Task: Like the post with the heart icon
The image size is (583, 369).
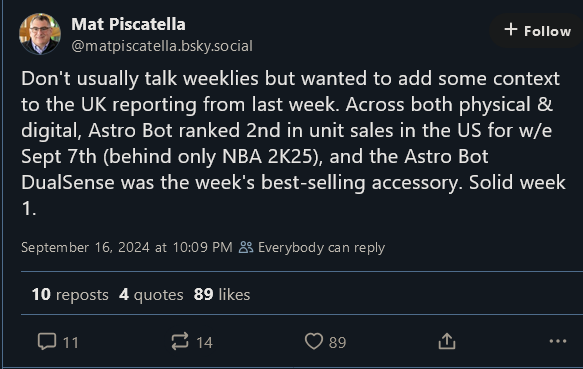Action: click(314, 341)
